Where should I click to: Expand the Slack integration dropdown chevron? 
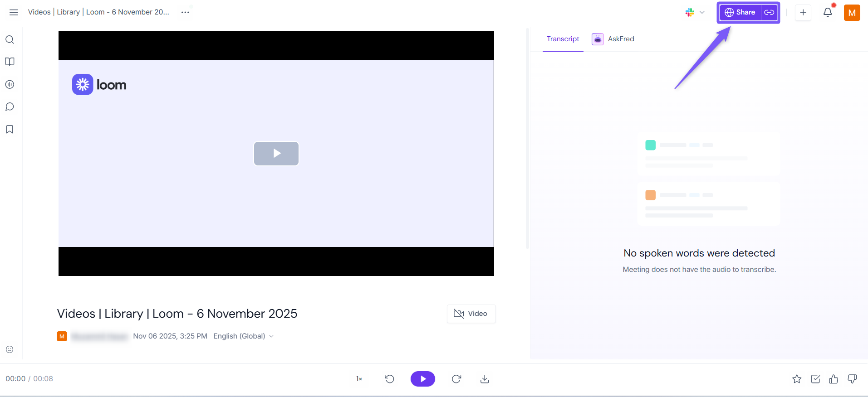pos(702,12)
